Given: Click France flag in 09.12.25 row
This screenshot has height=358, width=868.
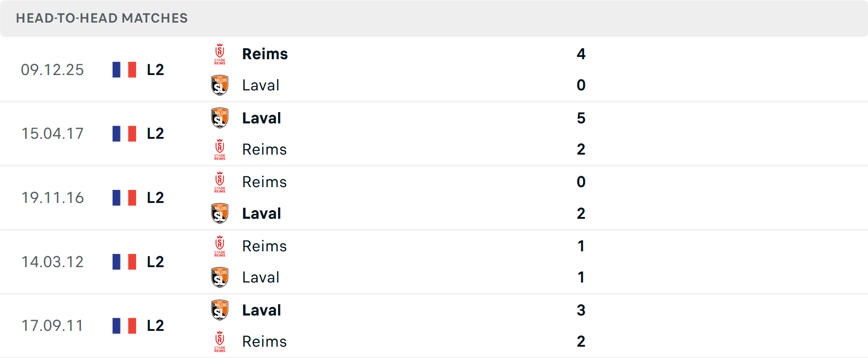Looking at the screenshot, I should [124, 70].
